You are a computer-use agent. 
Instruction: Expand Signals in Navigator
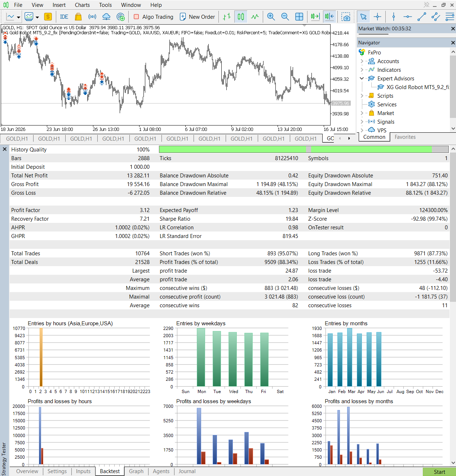(362, 122)
